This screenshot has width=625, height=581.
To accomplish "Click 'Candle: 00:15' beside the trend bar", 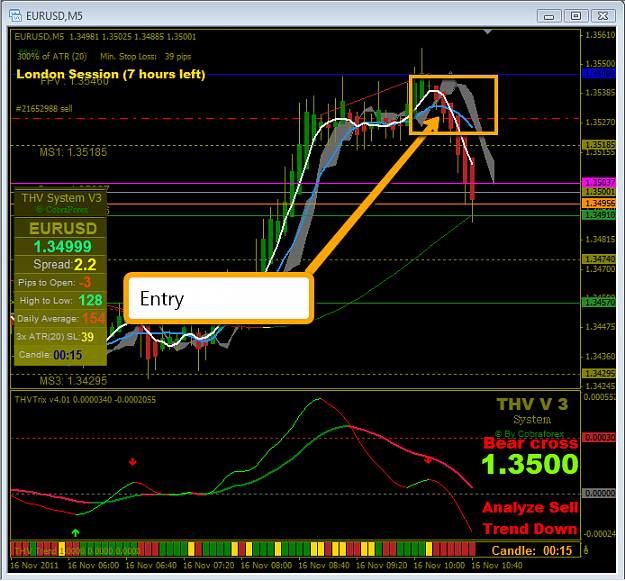I will tap(531, 551).
